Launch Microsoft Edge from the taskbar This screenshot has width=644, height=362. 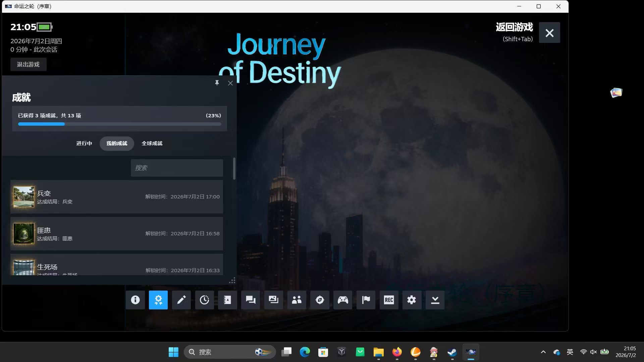(x=305, y=352)
